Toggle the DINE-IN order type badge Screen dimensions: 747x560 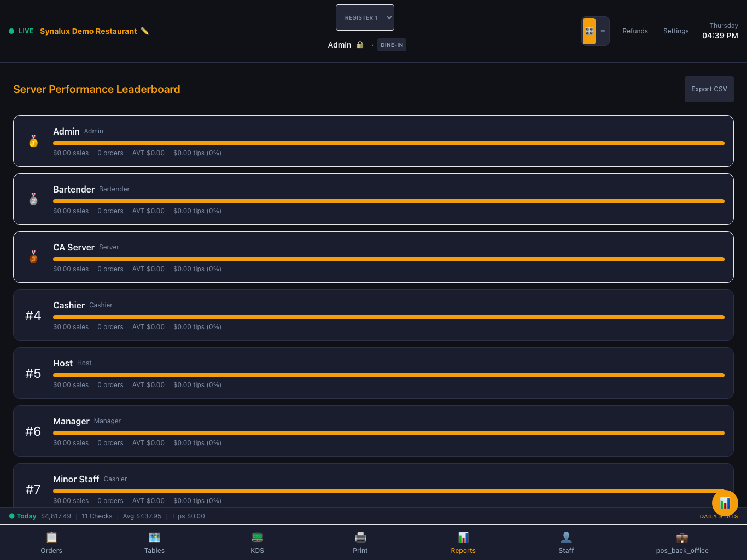coord(392,45)
